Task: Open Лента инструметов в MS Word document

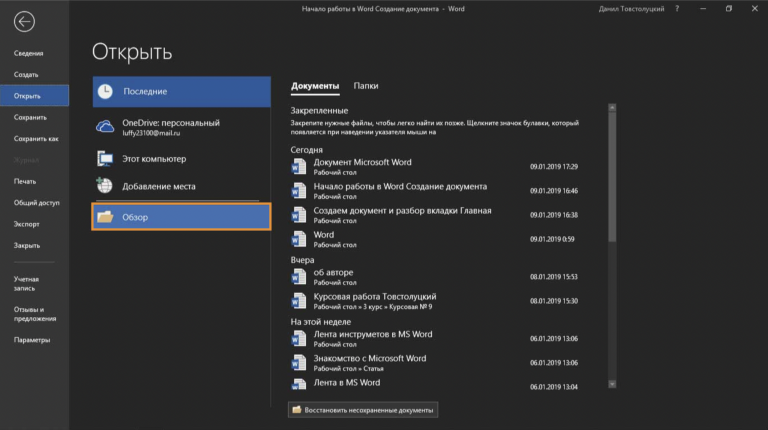Action: click(x=436, y=338)
